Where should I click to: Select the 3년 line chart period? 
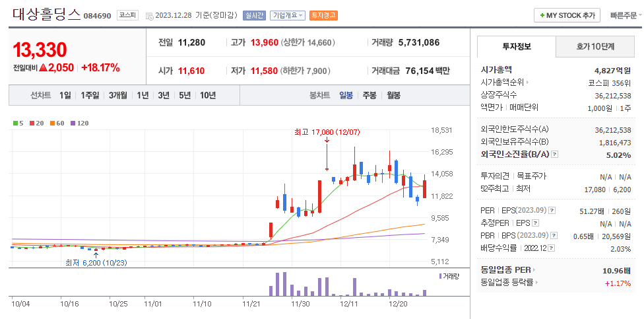point(164,95)
